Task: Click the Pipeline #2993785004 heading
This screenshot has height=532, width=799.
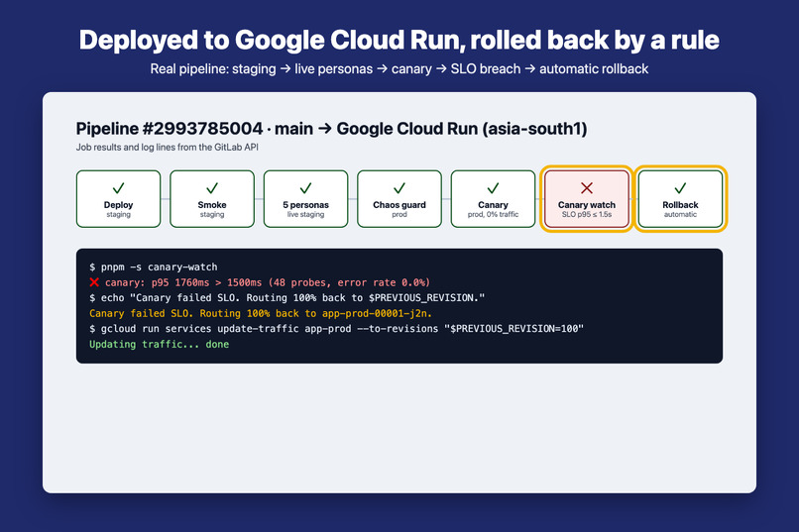Action: coord(331,129)
